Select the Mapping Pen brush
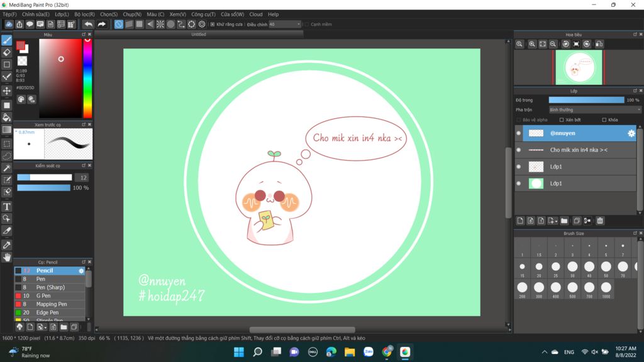The image size is (644, 362). click(x=50, y=304)
